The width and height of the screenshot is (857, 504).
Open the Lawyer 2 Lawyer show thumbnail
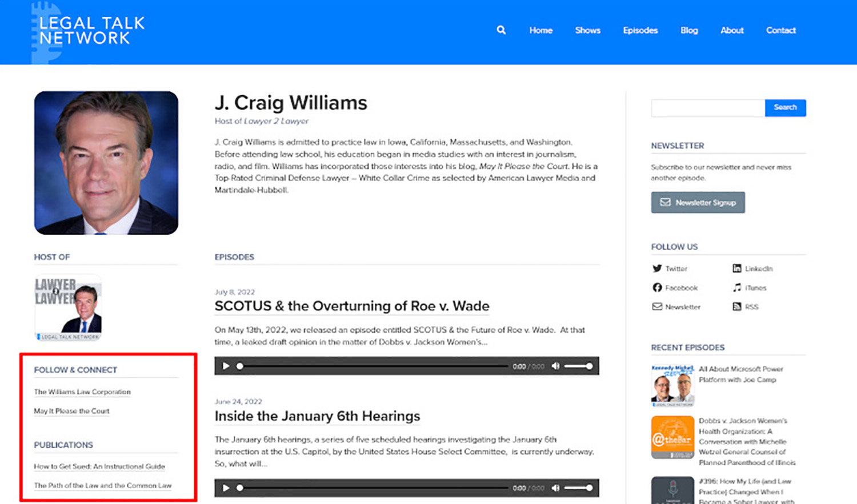coord(68,308)
